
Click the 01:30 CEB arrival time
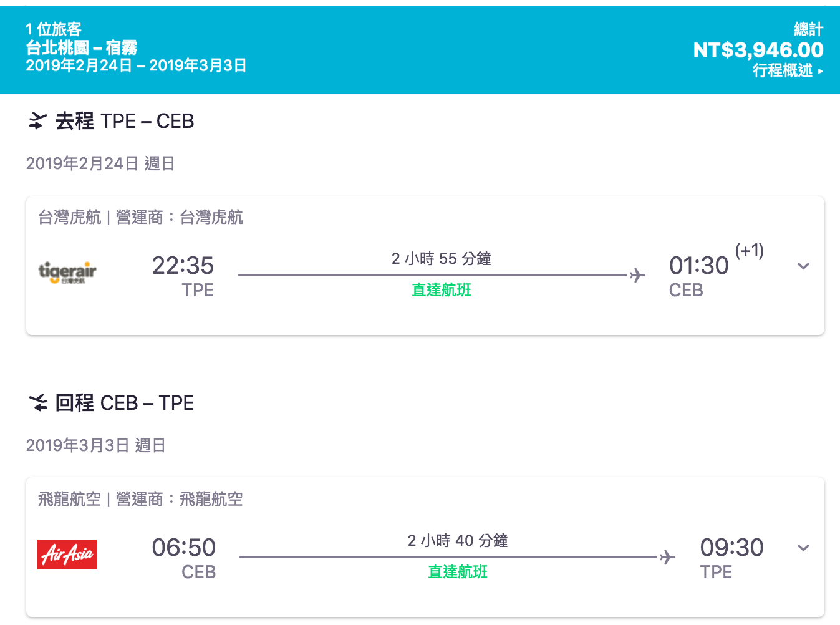click(698, 266)
